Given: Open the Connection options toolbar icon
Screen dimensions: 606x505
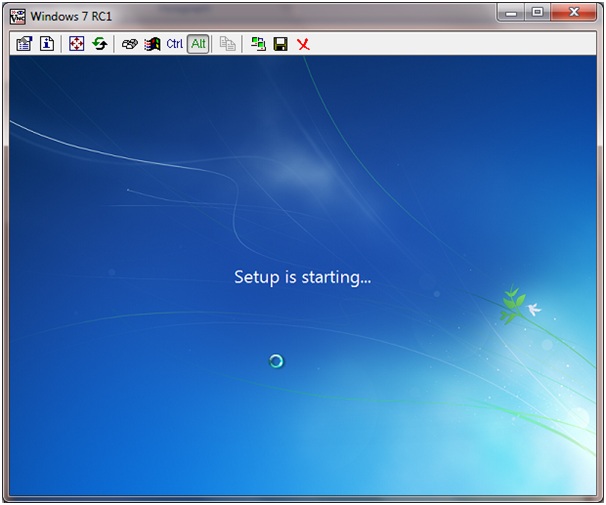Looking at the screenshot, I should 24,44.
